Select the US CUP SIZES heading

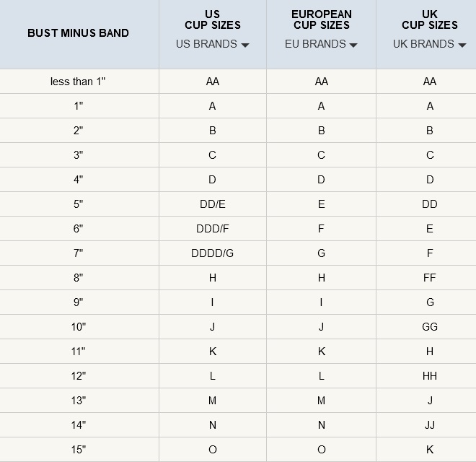tap(212, 19)
